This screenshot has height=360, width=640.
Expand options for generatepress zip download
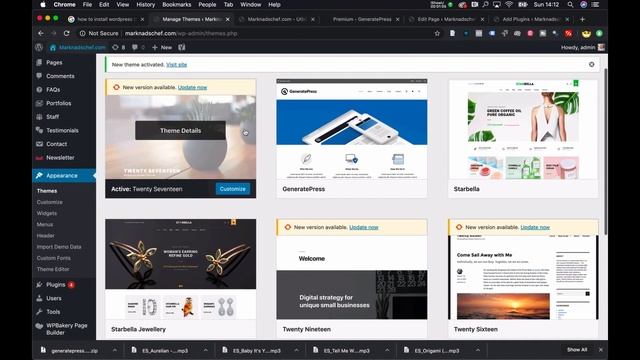(115, 350)
